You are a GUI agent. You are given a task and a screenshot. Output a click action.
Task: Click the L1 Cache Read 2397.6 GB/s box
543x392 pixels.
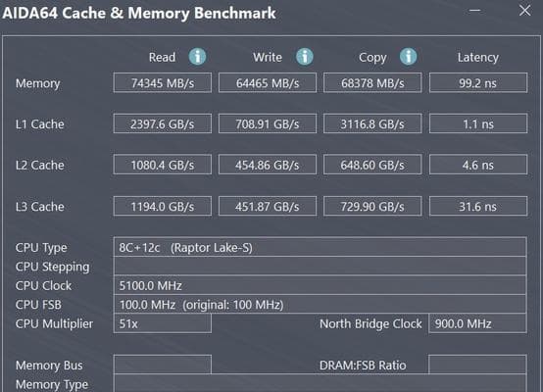(163, 123)
